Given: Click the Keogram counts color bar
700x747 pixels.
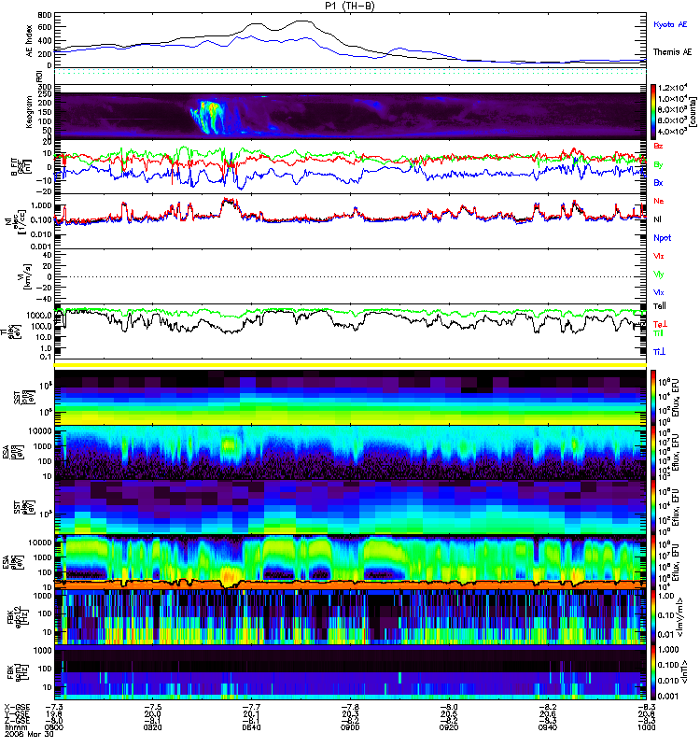Looking at the screenshot, I should pos(653,112).
